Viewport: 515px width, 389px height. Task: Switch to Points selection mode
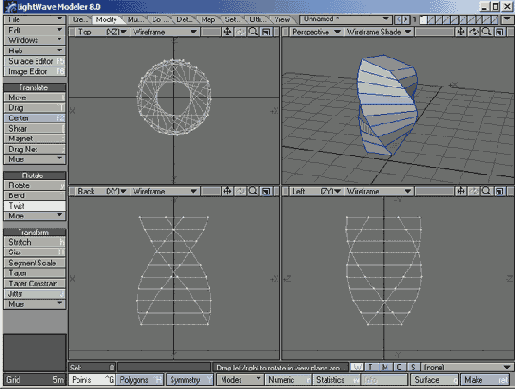pos(92,380)
